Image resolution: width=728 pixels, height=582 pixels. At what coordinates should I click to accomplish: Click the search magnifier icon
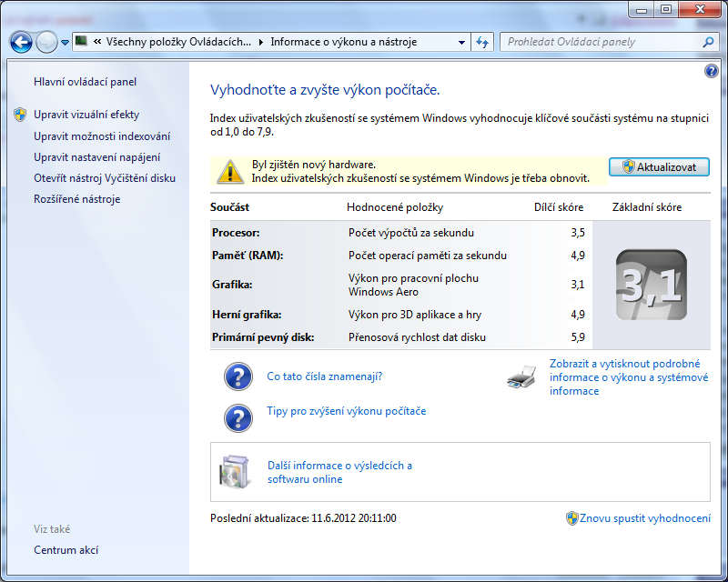[708, 42]
